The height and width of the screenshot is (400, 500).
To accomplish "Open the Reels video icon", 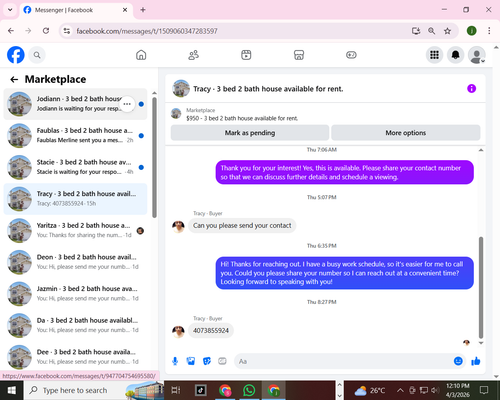I will coord(246,55).
